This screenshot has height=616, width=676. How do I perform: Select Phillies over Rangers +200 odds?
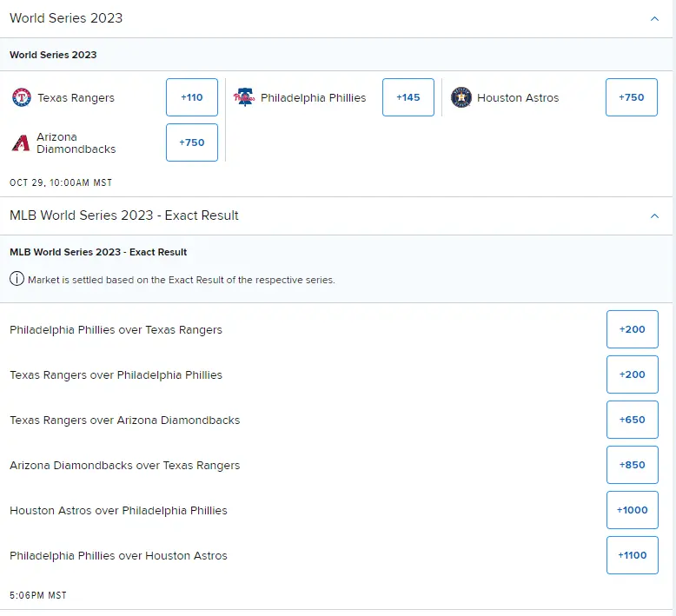coord(632,329)
